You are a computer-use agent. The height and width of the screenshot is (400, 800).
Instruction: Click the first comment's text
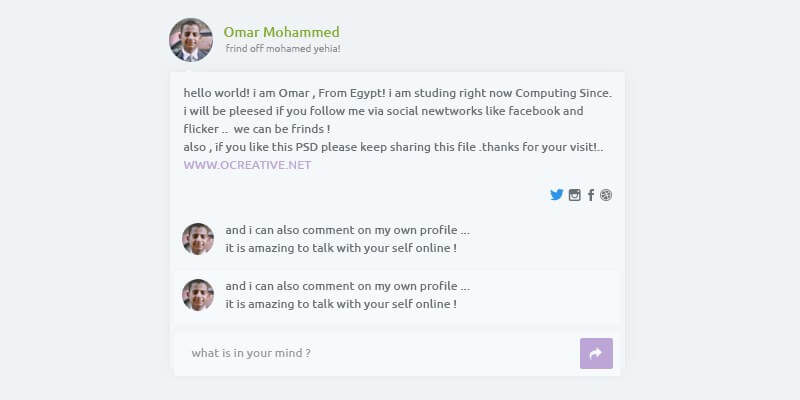pyautogui.click(x=347, y=229)
